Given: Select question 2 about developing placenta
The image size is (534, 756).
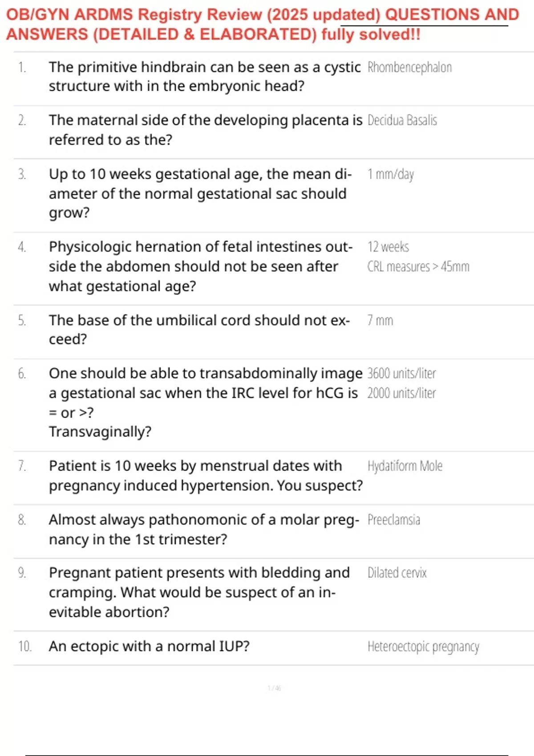Looking at the screenshot, I should 206,130.
